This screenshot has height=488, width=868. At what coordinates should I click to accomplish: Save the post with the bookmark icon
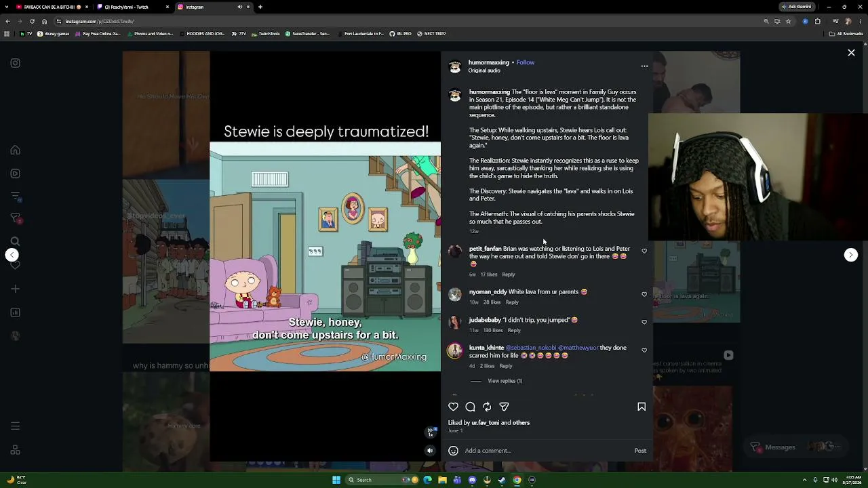[642, 407]
